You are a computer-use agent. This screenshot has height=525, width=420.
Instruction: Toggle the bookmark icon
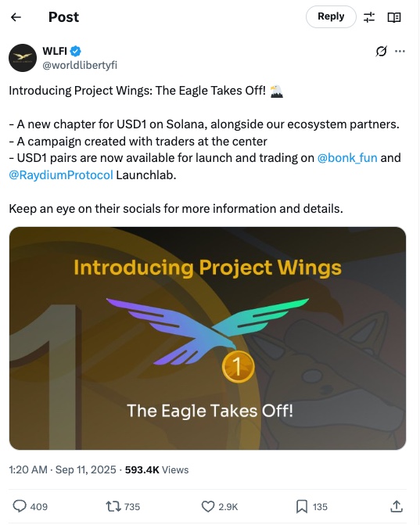[302, 506]
